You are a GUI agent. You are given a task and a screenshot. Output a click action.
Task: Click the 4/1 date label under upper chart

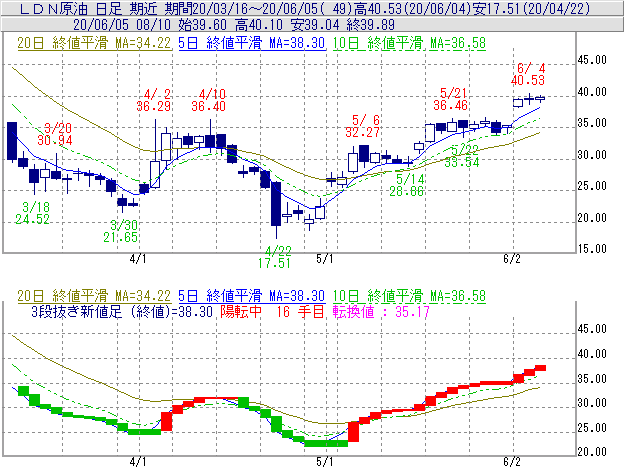click(x=138, y=259)
